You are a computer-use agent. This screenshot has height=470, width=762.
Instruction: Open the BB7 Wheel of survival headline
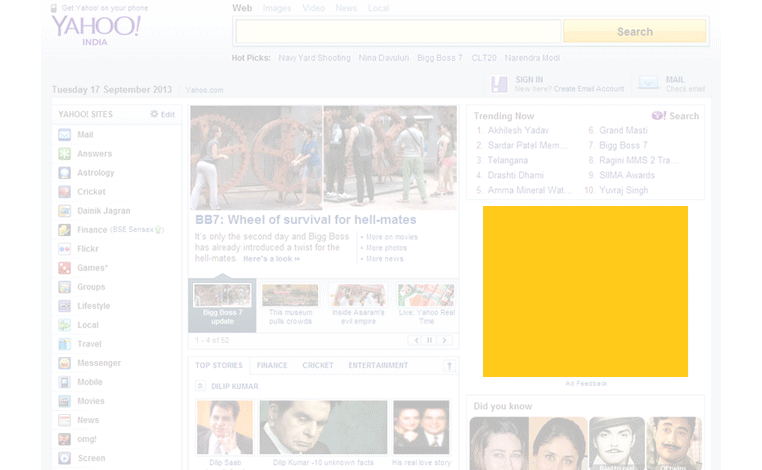[306, 220]
